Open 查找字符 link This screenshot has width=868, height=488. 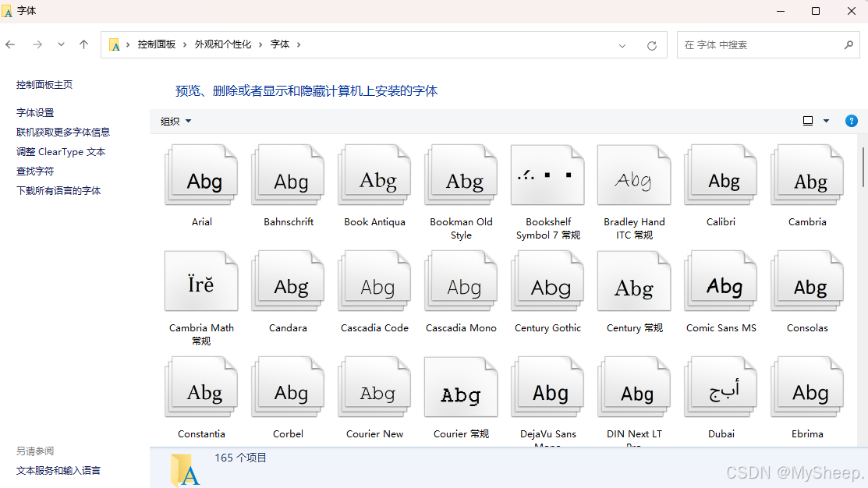(35, 172)
